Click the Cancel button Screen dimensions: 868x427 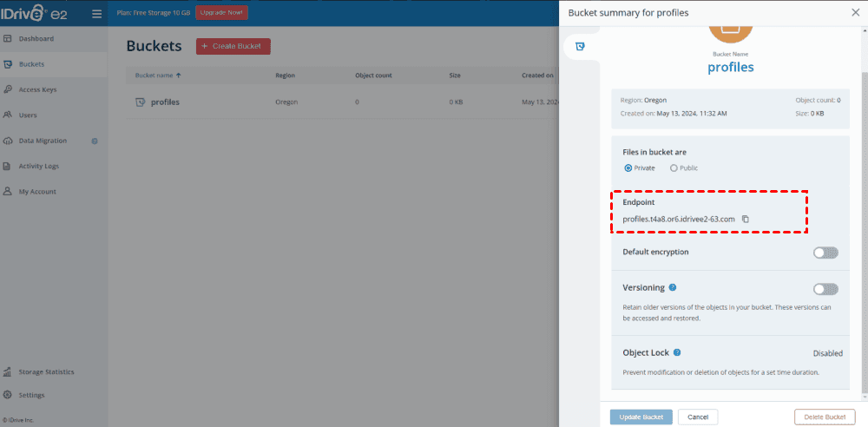pyautogui.click(x=698, y=417)
